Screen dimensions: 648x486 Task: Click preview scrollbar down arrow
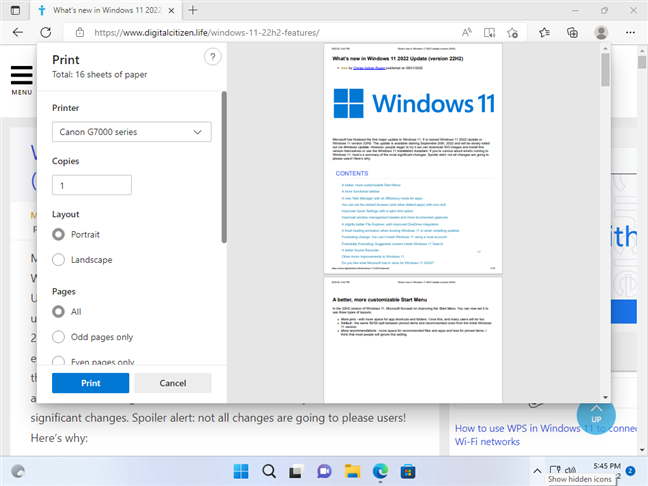point(605,398)
